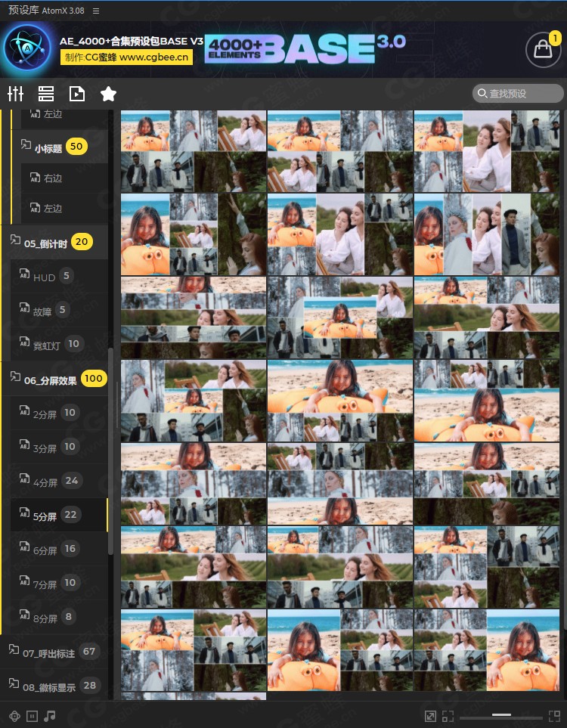Open the 故障 countdown group

[59, 310]
